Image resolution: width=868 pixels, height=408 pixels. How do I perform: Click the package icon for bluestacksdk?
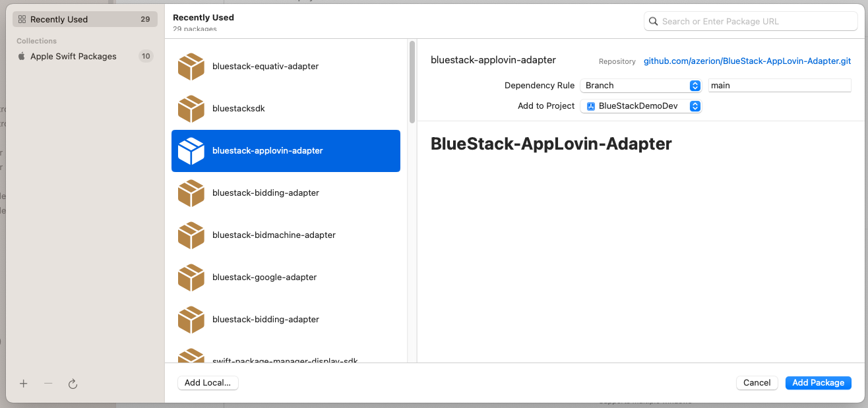pyautogui.click(x=191, y=109)
